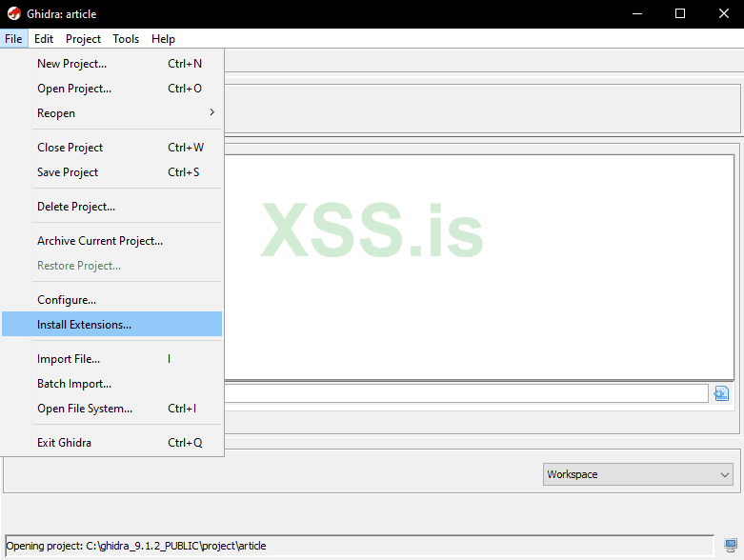Image resolution: width=744 pixels, height=560 pixels.
Task: Select Exit Ghidra menu entry
Action: coord(112,443)
